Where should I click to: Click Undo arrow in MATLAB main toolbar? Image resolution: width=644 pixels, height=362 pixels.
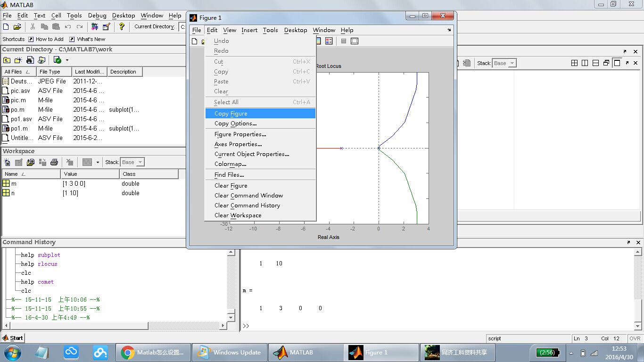68,27
